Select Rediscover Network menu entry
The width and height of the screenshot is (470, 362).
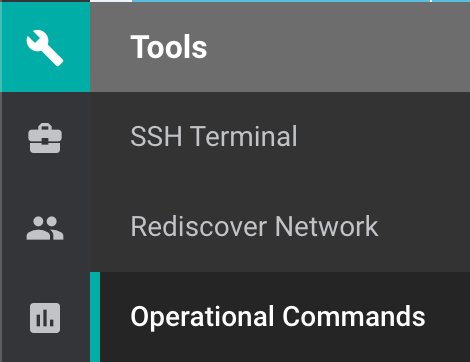(280, 227)
